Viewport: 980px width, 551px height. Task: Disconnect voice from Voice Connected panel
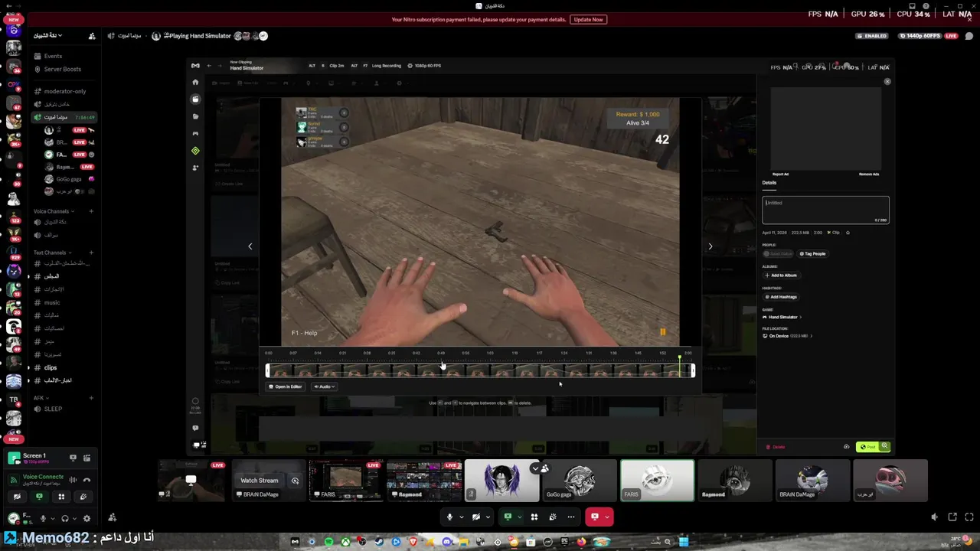(87, 480)
